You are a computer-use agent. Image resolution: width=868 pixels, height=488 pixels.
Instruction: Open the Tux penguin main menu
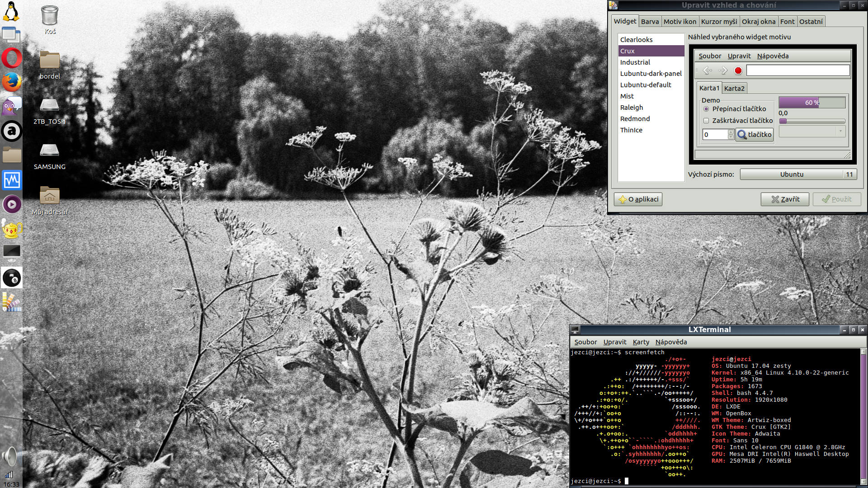point(11,11)
